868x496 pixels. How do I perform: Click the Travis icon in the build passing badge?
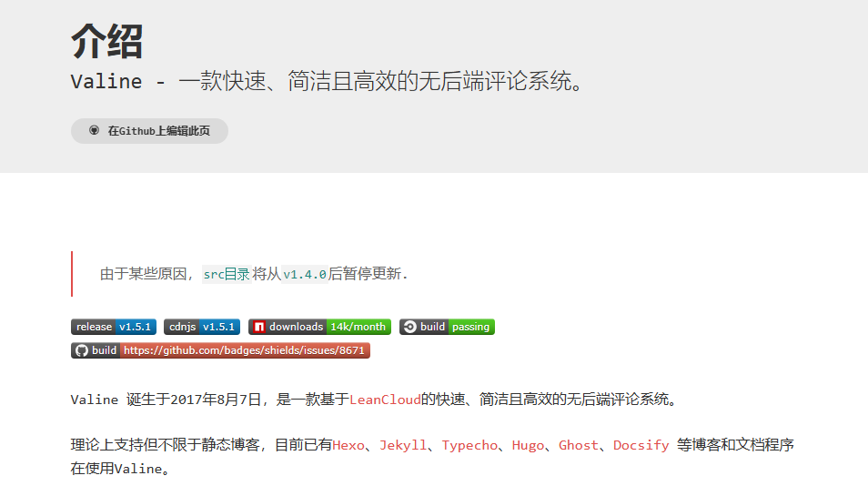409,327
